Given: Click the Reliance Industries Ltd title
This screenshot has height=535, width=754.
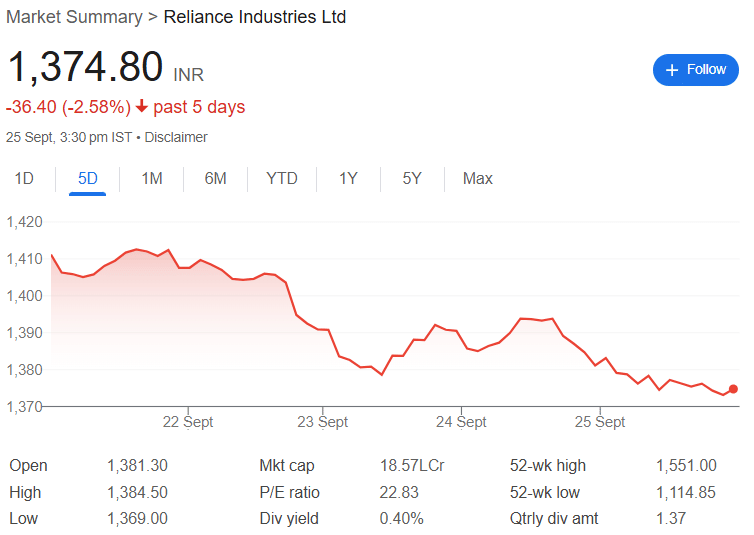Looking at the screenshot, I should coord(255,17).
